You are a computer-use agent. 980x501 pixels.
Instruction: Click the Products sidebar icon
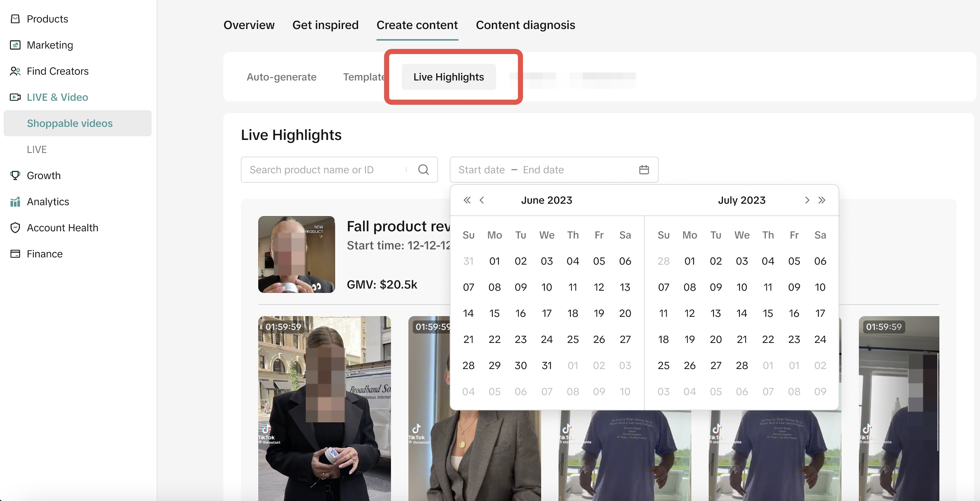[x=15, y=18]
